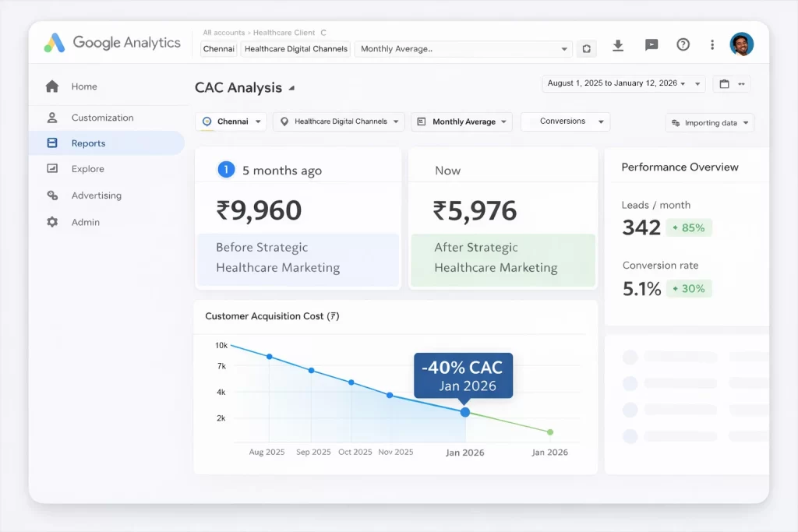
Task: Go to Home in the sidebar
Action: point(84,86)
